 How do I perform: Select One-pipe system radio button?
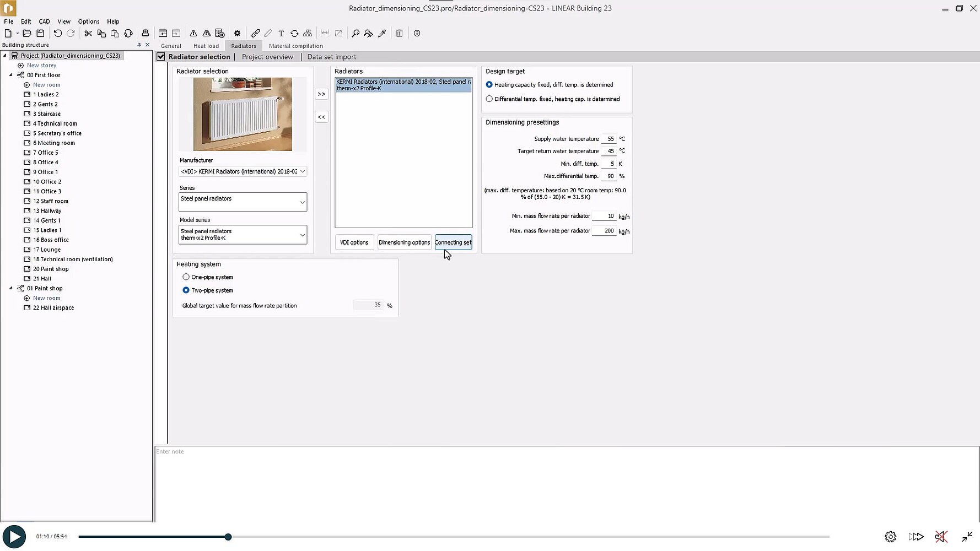pos(186,277)
